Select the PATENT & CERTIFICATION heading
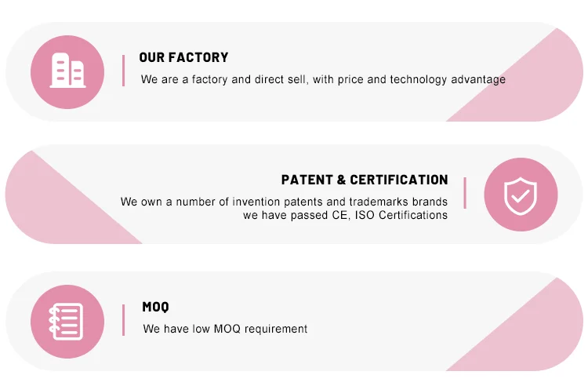 (x=365, y=180)
